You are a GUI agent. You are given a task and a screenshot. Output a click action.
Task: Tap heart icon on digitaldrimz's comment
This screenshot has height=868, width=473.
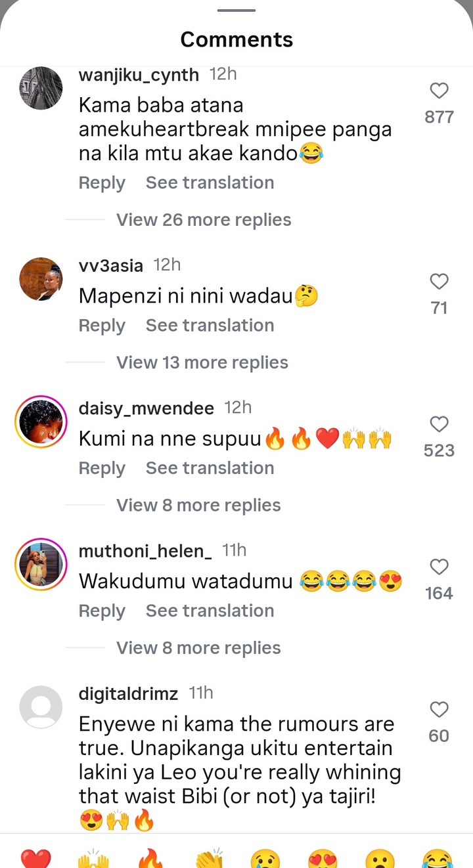pos(439,710)
